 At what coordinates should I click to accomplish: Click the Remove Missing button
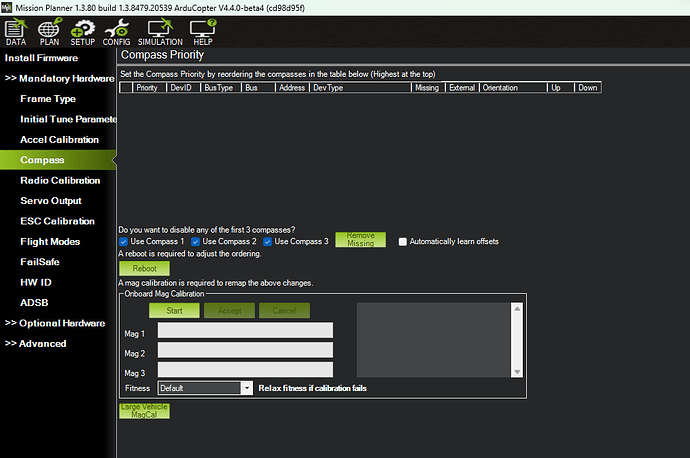click(360, 239)
